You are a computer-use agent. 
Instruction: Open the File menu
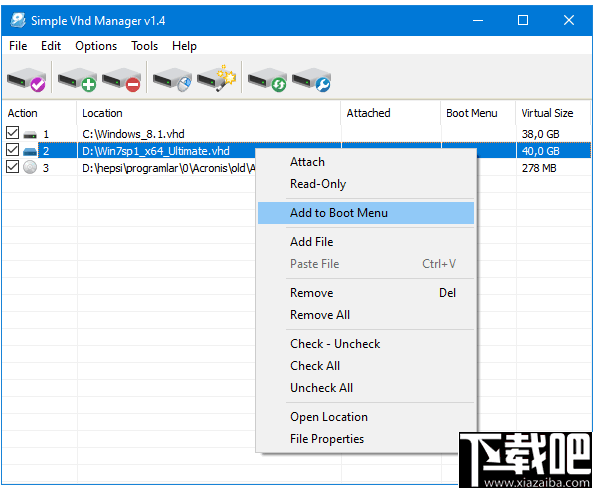pyautogui.click(x=18, y=46)
